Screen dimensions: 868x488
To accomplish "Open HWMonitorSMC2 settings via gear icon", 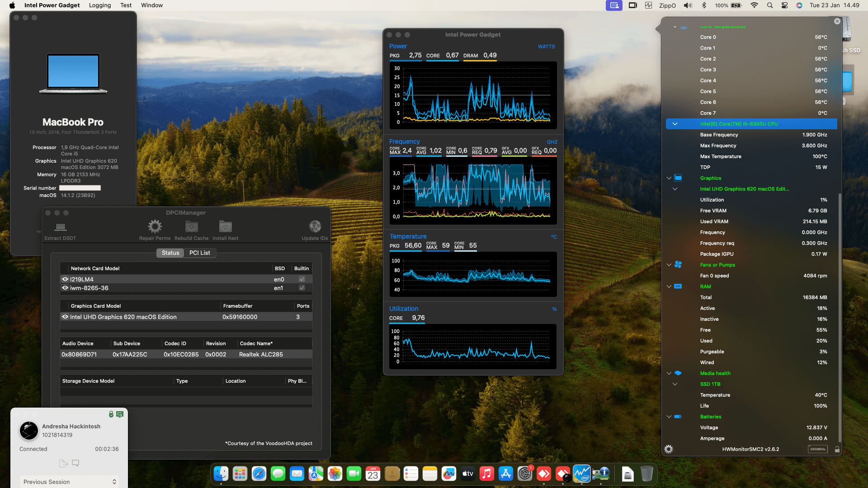I will (669, 449).
